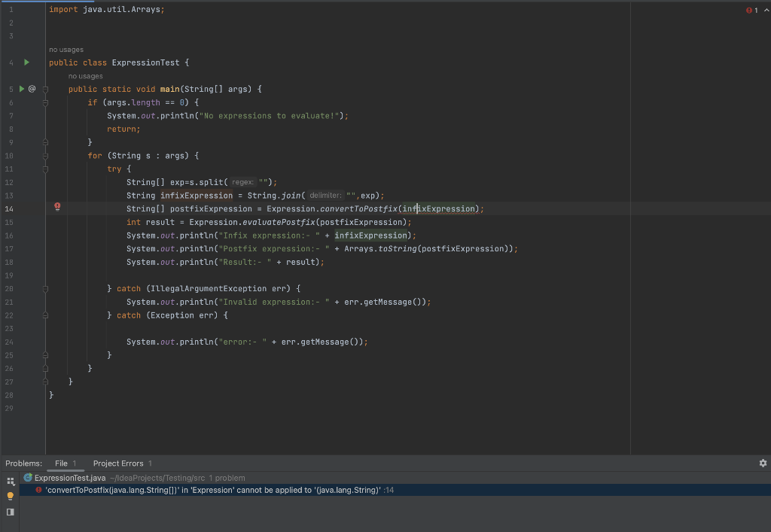Open the grouping view options icon in Problems panel
Image resolution: width=771 pixels, height=532 pixels.
pos(11,480)
